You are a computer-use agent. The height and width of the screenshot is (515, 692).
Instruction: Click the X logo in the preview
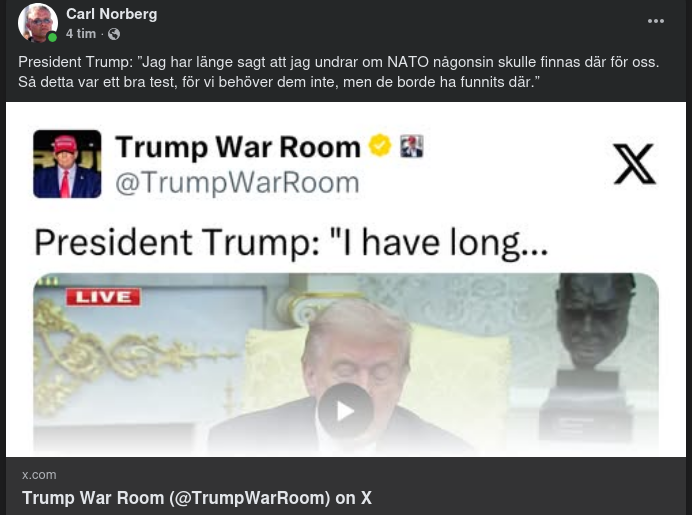(635, 164)
